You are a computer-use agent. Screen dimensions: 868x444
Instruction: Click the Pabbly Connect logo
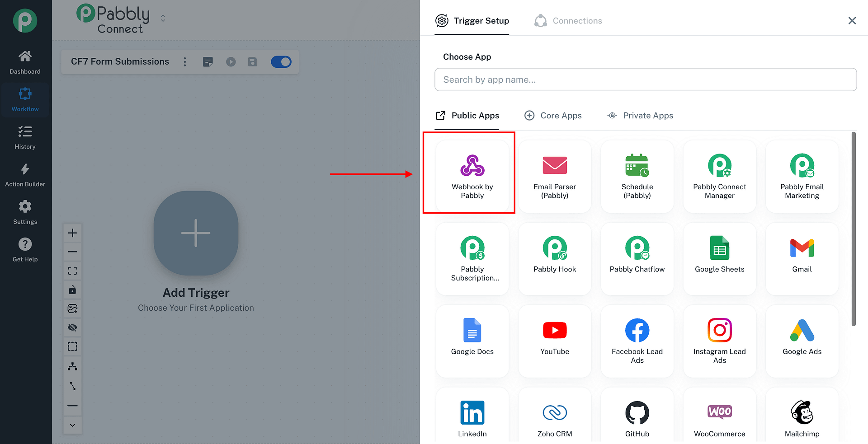pyautogui.click(x=113, y=19)
